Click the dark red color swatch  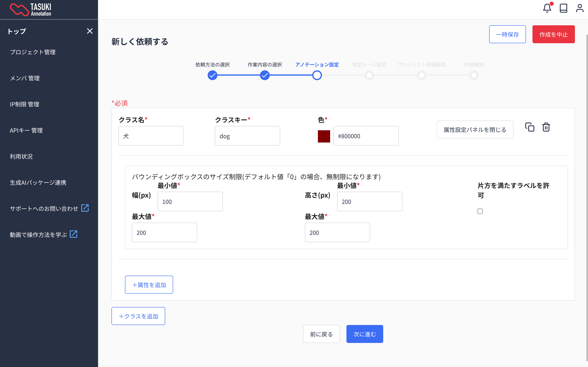coord(324,136)
